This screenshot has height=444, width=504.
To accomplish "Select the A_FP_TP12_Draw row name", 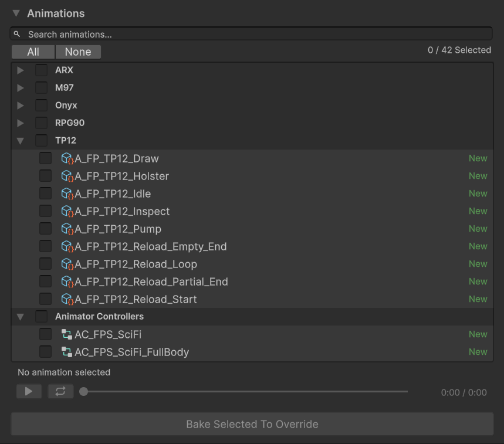I will [x=117, y=158].
